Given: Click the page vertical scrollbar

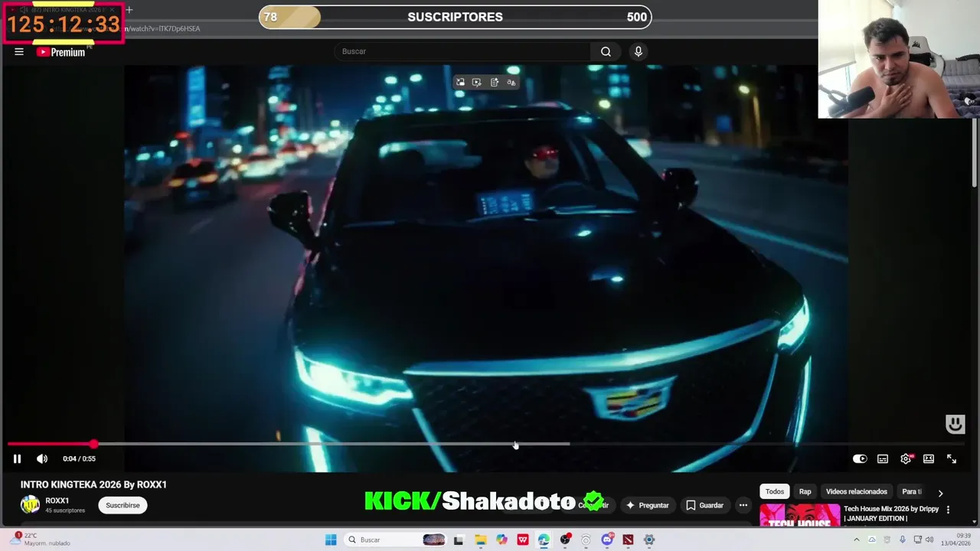Looking at the screenshot, I should (975, 153).
